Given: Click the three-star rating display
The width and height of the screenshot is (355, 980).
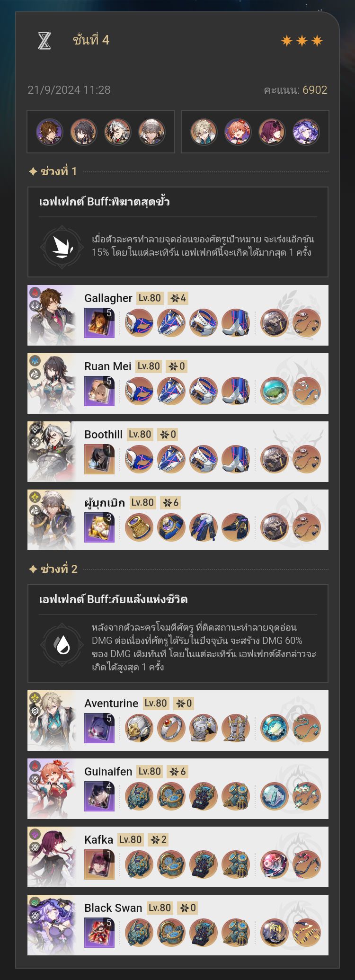Looking at the screenshot, I should pyautogui.click(x=302, y=41).
